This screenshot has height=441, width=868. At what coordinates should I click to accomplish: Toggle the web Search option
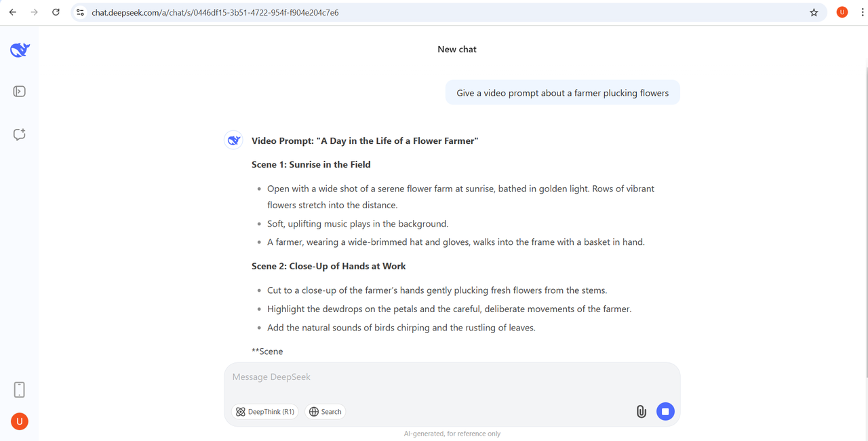(x=325, y=412)
